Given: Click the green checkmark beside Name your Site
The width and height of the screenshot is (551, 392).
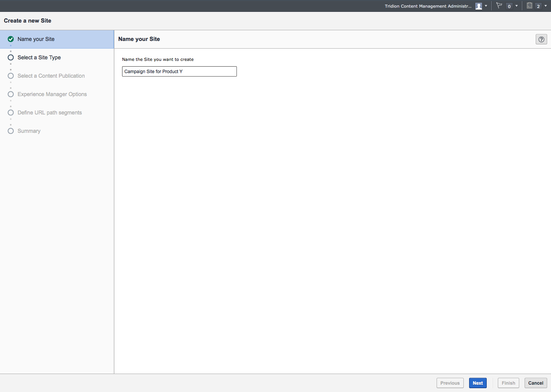Looking at the screenshot, I should (x=11, y=39).
